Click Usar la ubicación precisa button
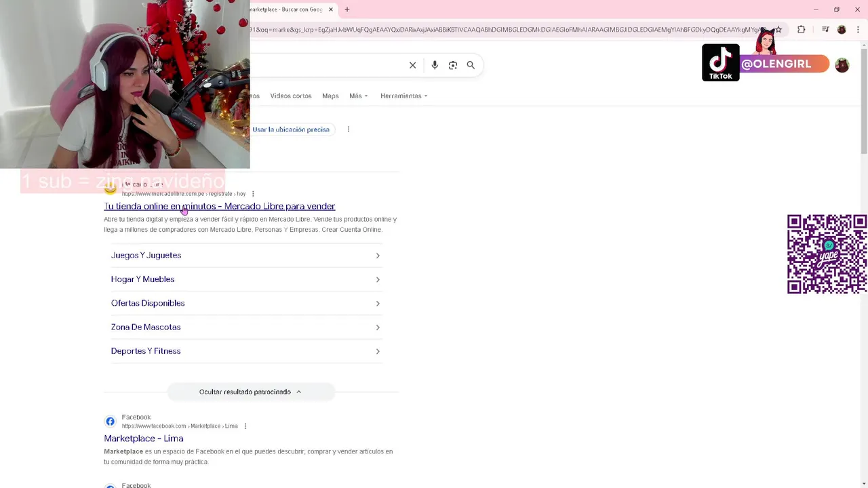Viewport: 868px width, 488px height. (291, 129)
